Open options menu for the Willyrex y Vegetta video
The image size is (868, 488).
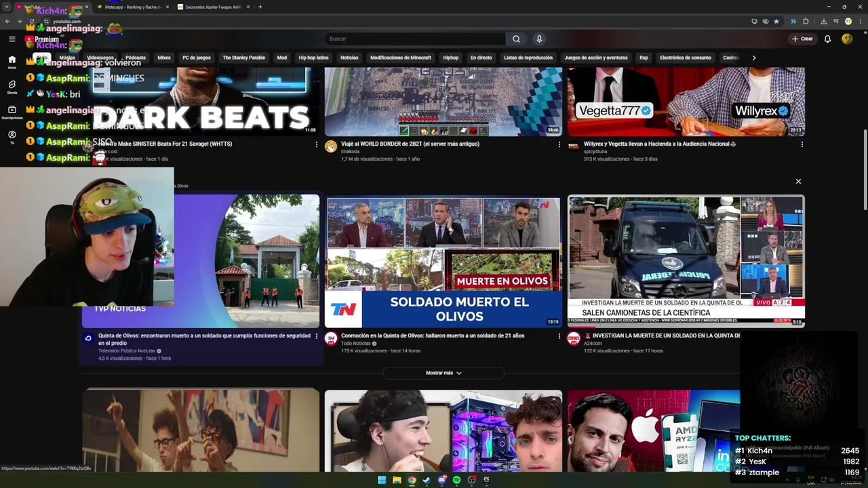(802, 144)
